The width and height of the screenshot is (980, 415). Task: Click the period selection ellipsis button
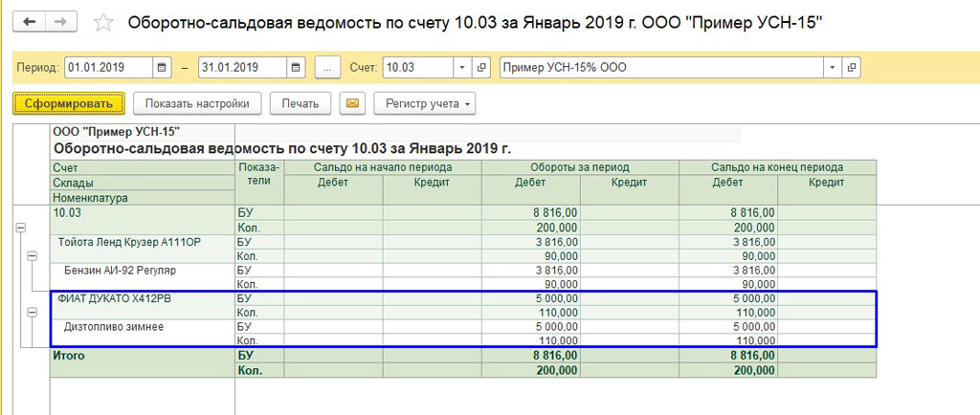pos(327,68)
